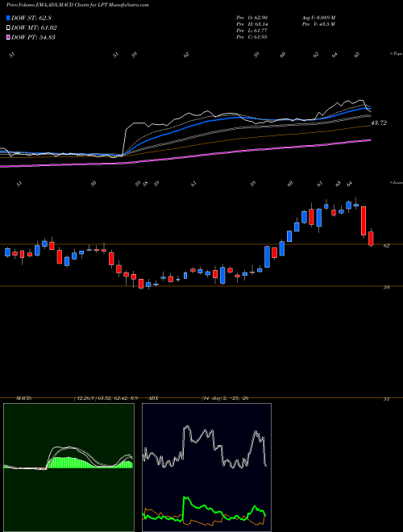Click the 43.72 EMA price label
Viewport: 403px width, 532px height.
tap(379, 123)
